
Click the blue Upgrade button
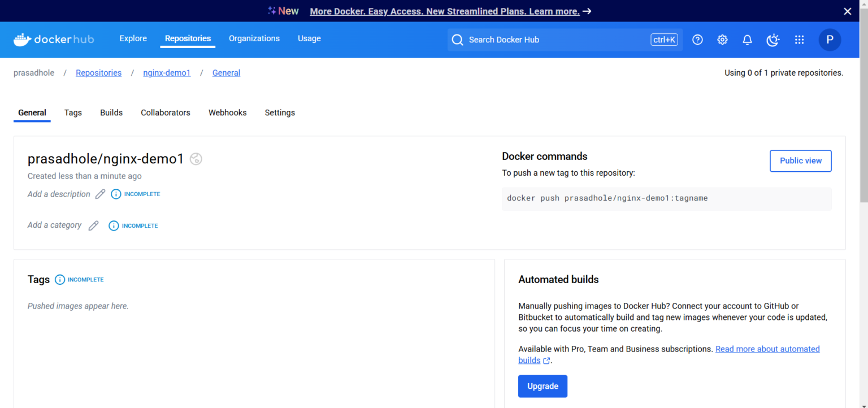[x=542, y=387]
